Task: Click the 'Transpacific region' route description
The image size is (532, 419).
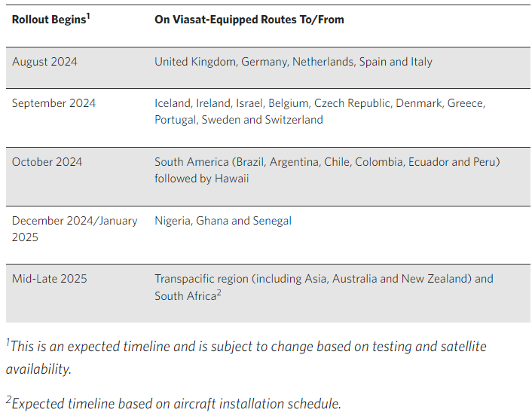Action: tap(324, 279)
